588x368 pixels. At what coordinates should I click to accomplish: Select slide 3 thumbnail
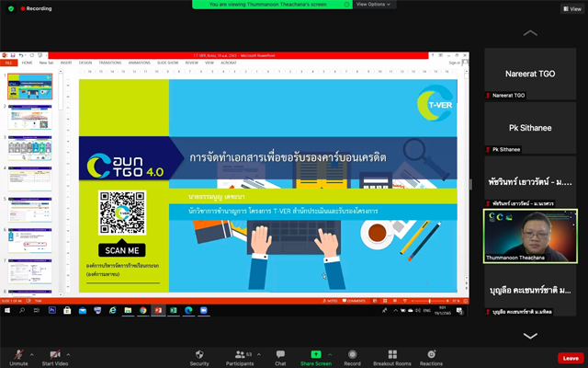point(30,148)
